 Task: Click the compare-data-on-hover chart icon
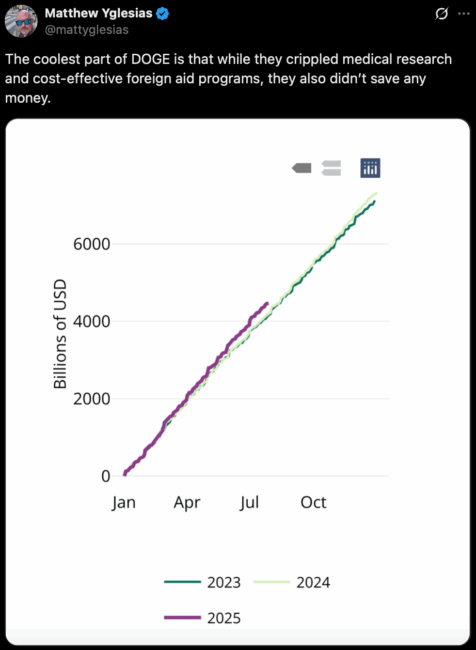(331, 168)
